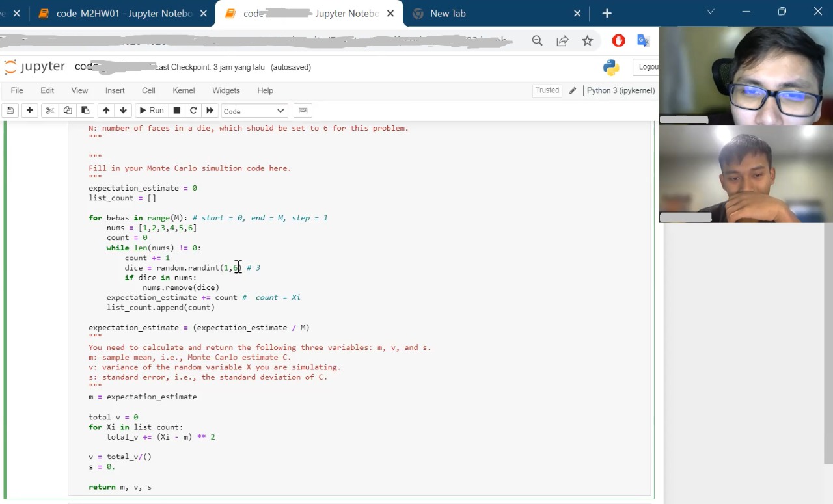Toggle the Trusted notebook indicator

click(x=547, y=90)
